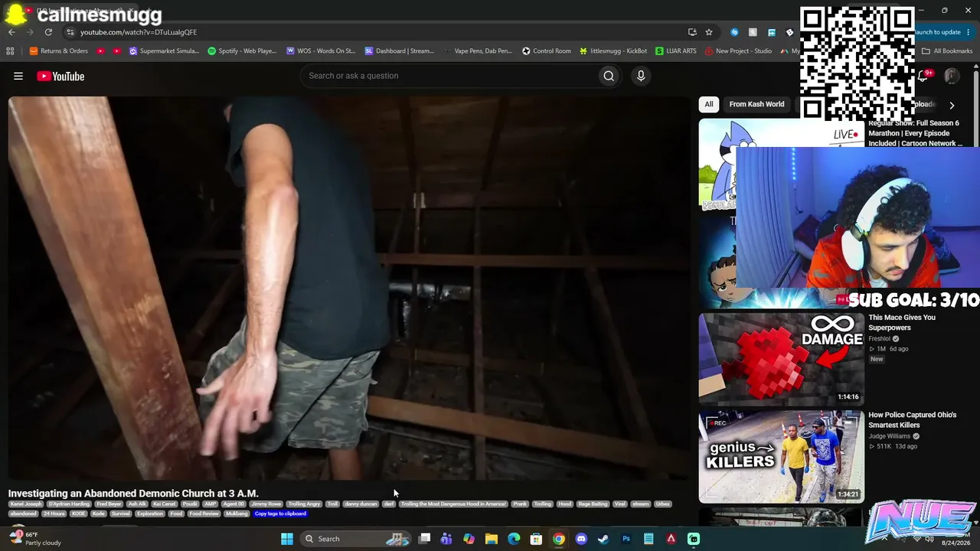The image size is (980, 551).
Task: Start voice search with the microphone
Action: (641, 76)
